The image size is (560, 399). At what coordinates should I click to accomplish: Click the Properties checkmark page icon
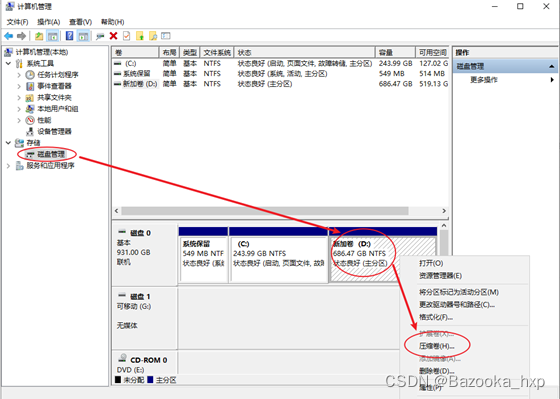[126, 36]
